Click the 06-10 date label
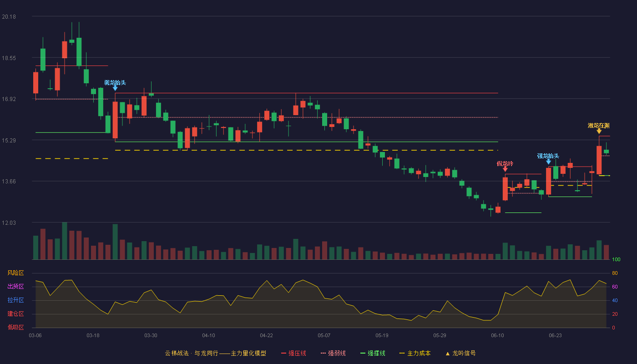Screen dimensions: 637x364 click(x=497, y=335)
